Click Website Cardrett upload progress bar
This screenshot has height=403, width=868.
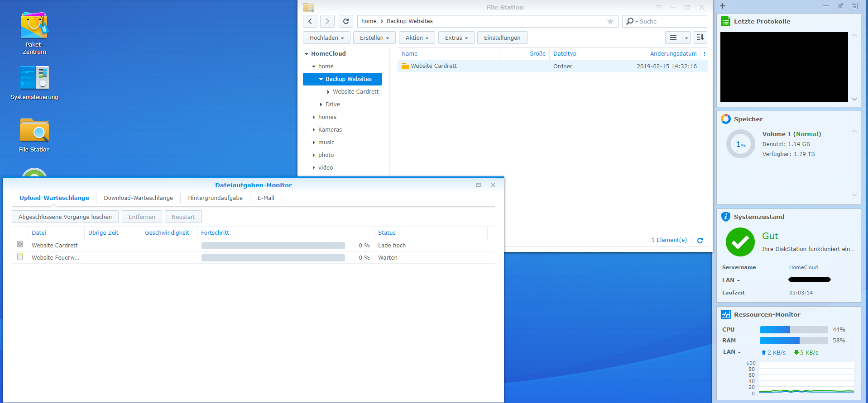(x=273, y=246)
